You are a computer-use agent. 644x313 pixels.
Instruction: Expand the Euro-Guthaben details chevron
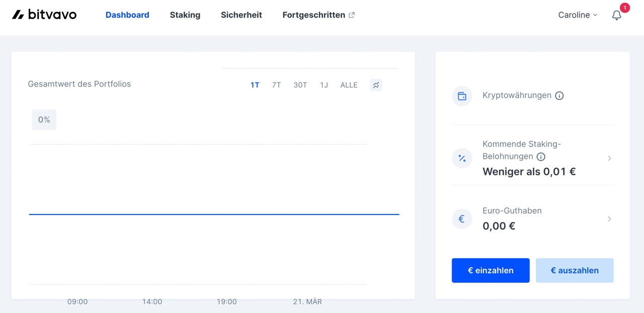[x=609, y=219]
